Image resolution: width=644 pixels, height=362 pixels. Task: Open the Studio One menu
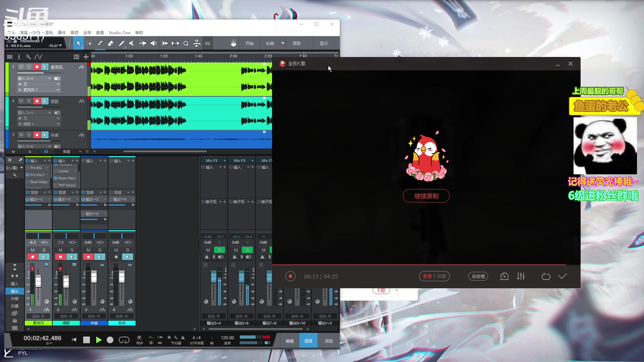click(119, 33)
